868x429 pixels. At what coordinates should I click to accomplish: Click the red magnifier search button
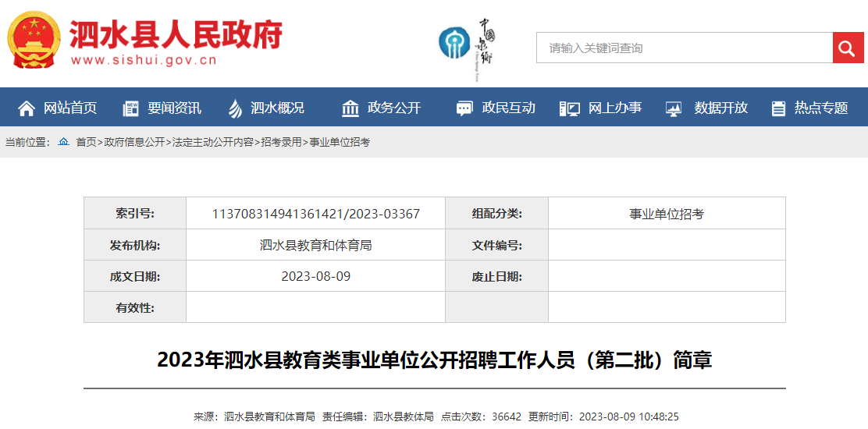(848, 48)
